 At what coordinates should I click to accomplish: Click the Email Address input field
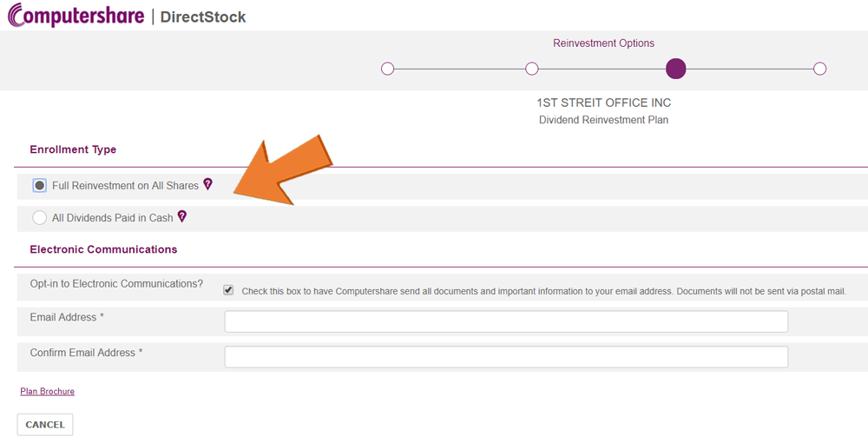506,321
